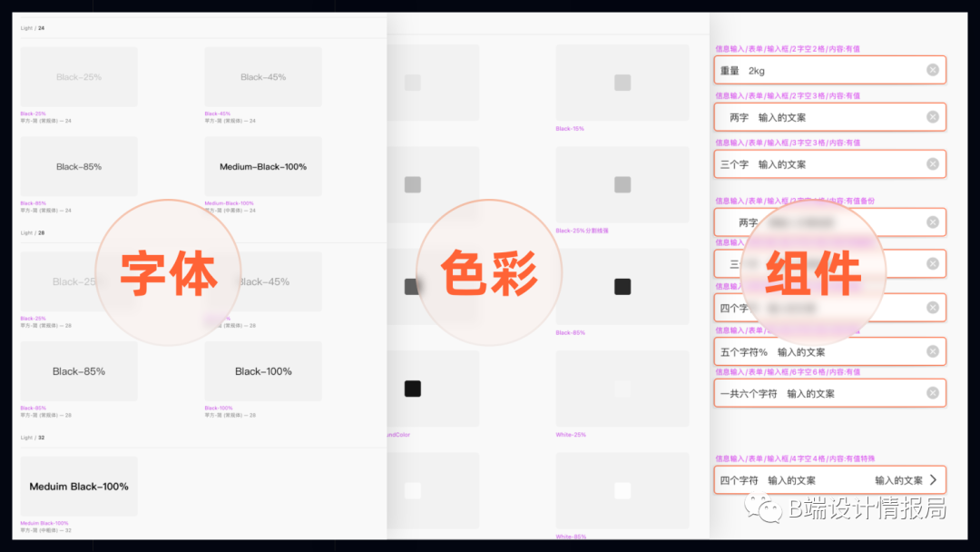Image resolution: width=980 pixels, height=552 pixels.
Task: Click the clear icon in the blurred 四个字 field
Action: point(932,308)
